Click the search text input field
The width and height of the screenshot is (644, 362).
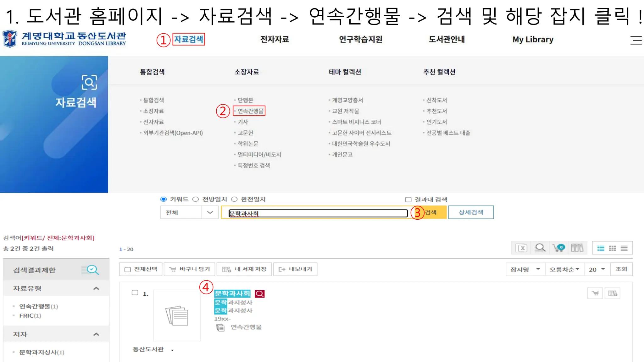click(318, 213)
